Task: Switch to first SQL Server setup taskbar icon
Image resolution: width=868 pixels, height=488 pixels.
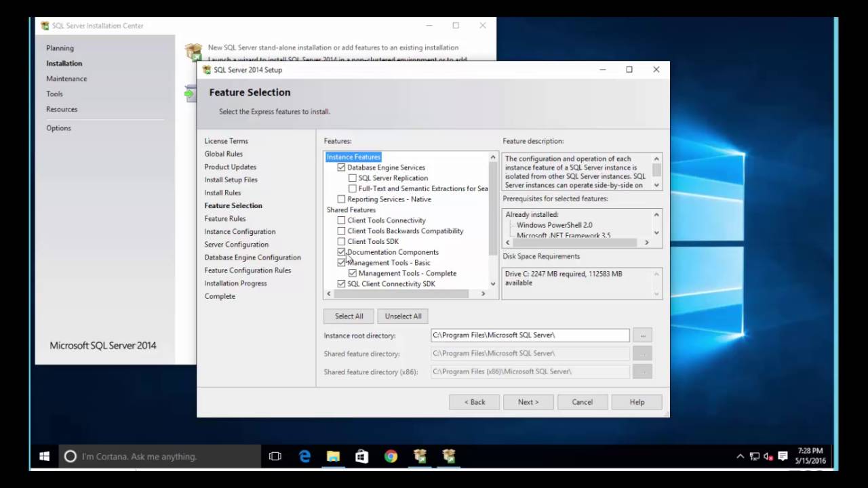Action: 420,456
